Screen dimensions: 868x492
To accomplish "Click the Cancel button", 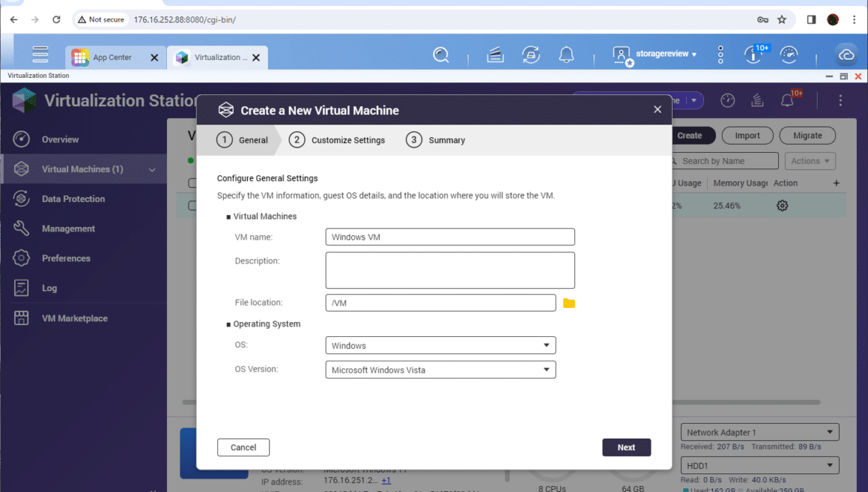I will [243, 447].
